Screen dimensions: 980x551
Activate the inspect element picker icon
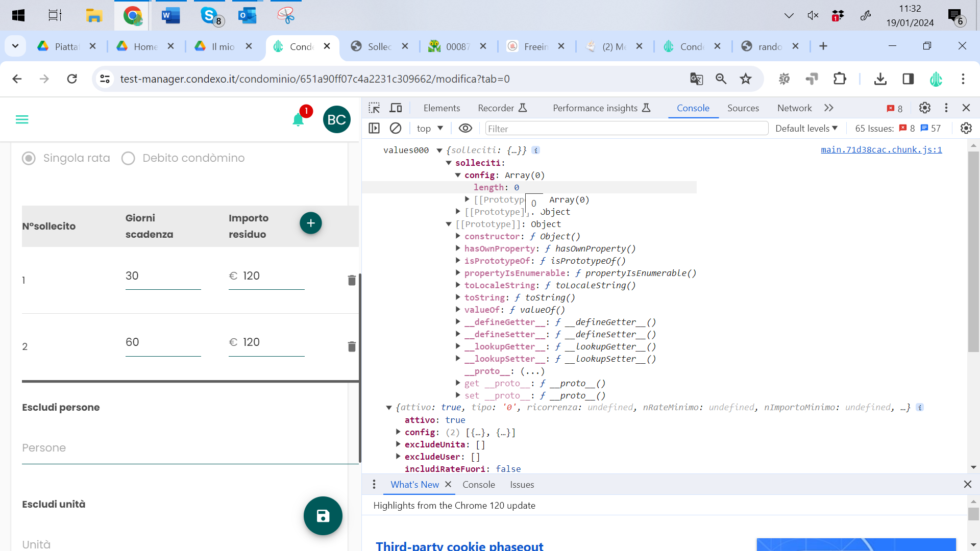(374, 108)
